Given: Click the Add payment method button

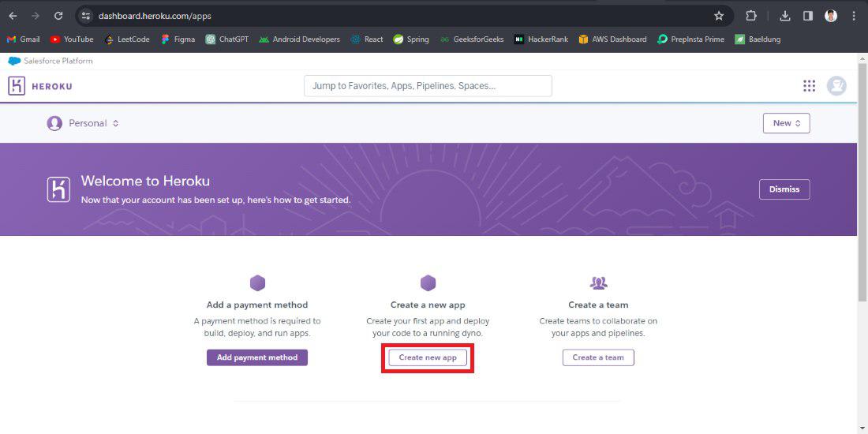Looking at the screenshot, I should 257,357.
